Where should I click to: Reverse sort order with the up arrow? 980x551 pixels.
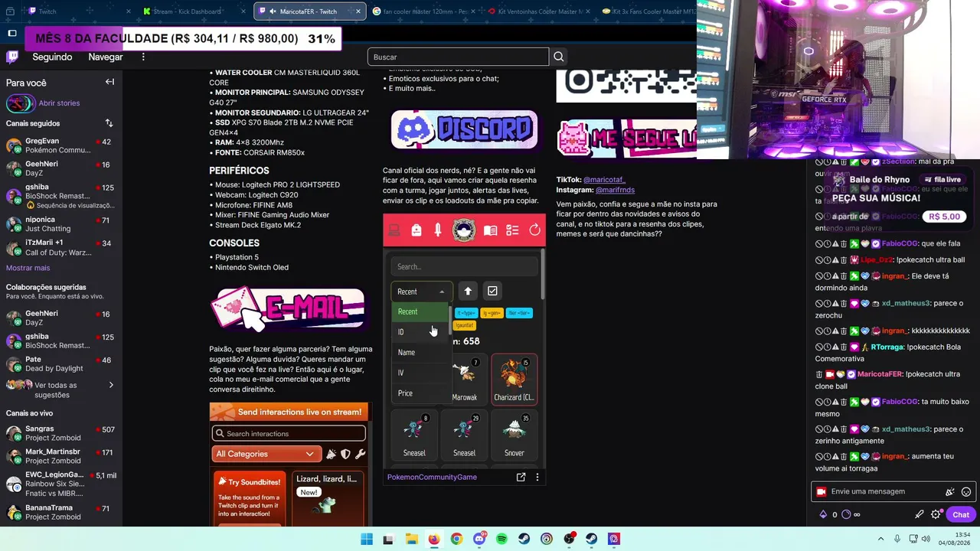coord(468,291)
